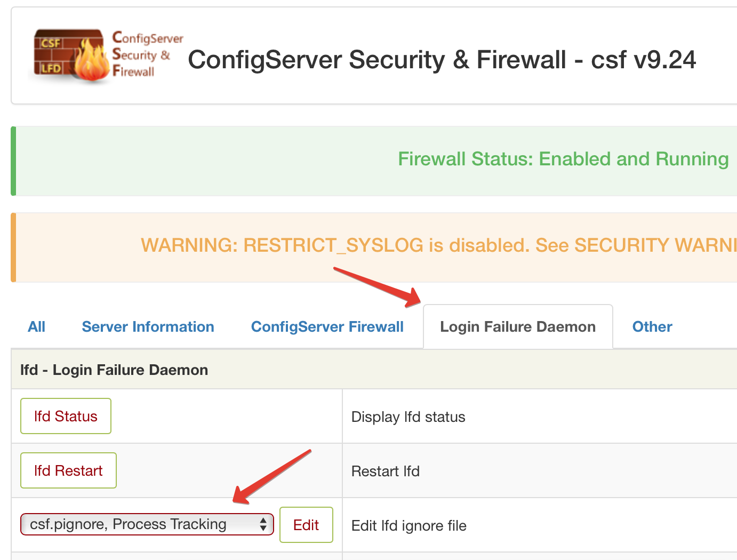This screenshot has height=560, width=737.
Task: Click the dropdown arrows on the ignore file selector
Action: (263, 524)
